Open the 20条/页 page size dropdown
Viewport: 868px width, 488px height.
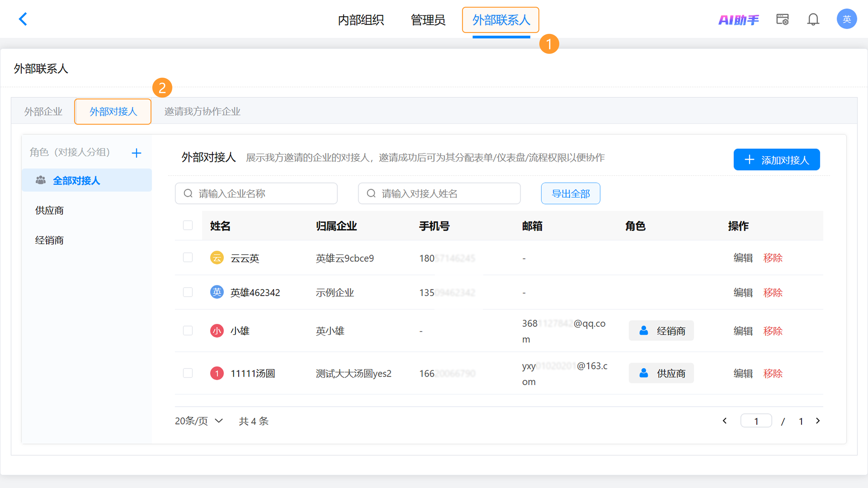pyautogui.click(x=199, y=421)
